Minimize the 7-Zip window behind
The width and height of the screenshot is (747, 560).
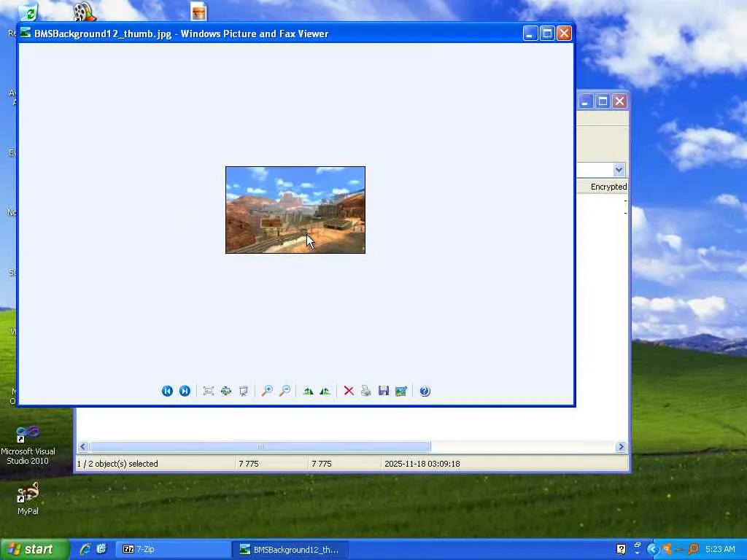coord(586,101)
